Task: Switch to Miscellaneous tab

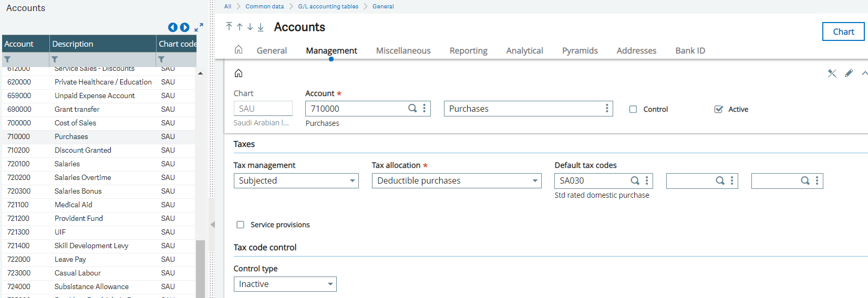Action: click(403, 50)
